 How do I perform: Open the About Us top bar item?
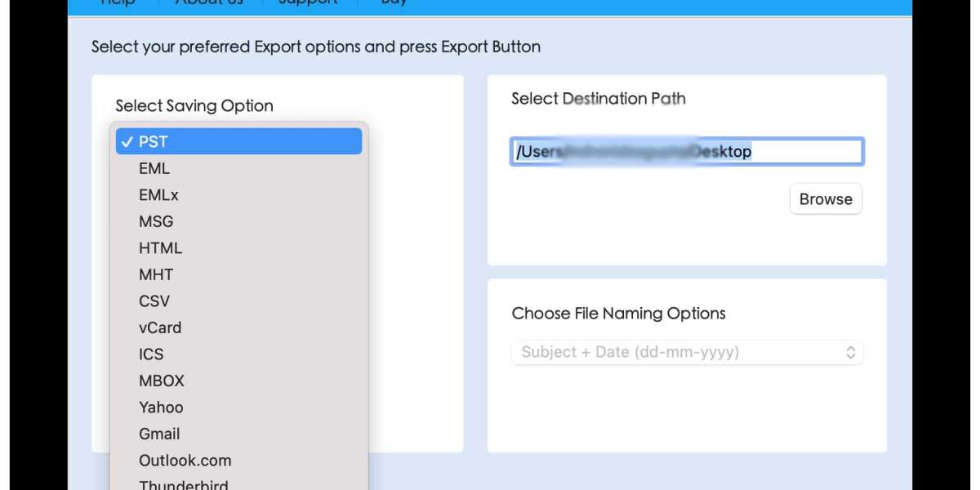click(209, 3)
